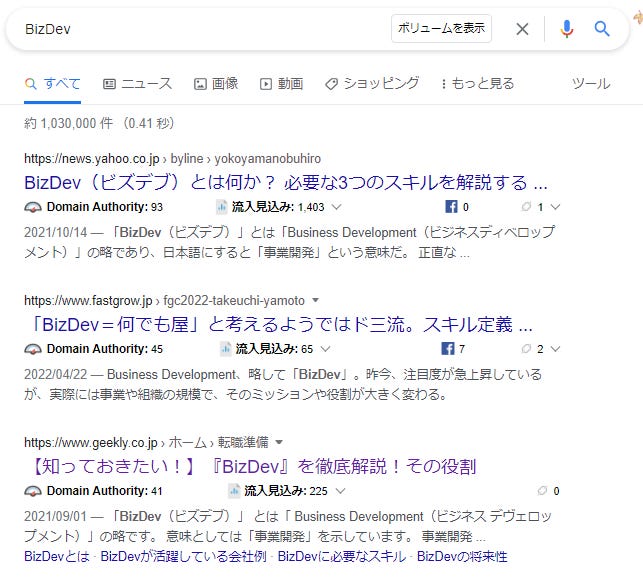
Task: Open the geekly 【知っておきたい！】 result
Action: (x=250, y=467)
